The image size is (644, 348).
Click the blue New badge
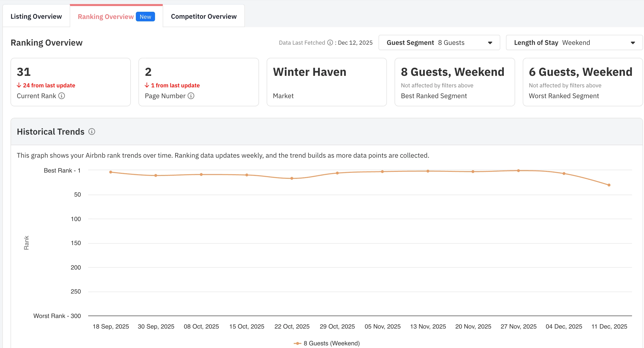145,17
